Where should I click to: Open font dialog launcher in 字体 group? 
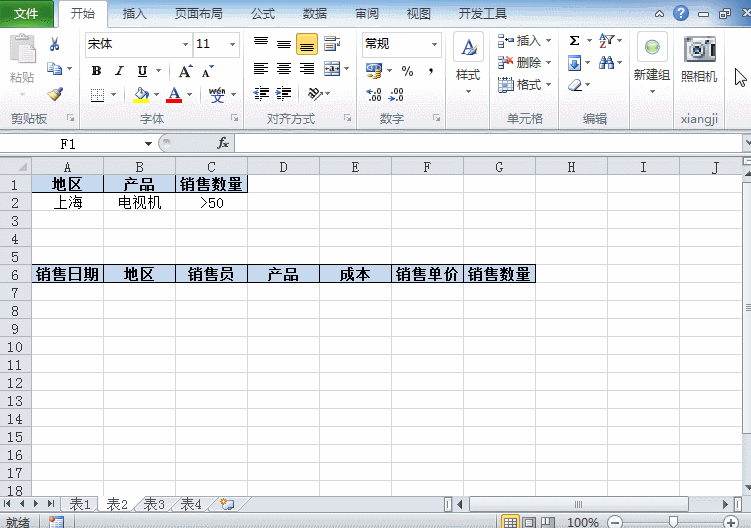(x=235, y=117)
